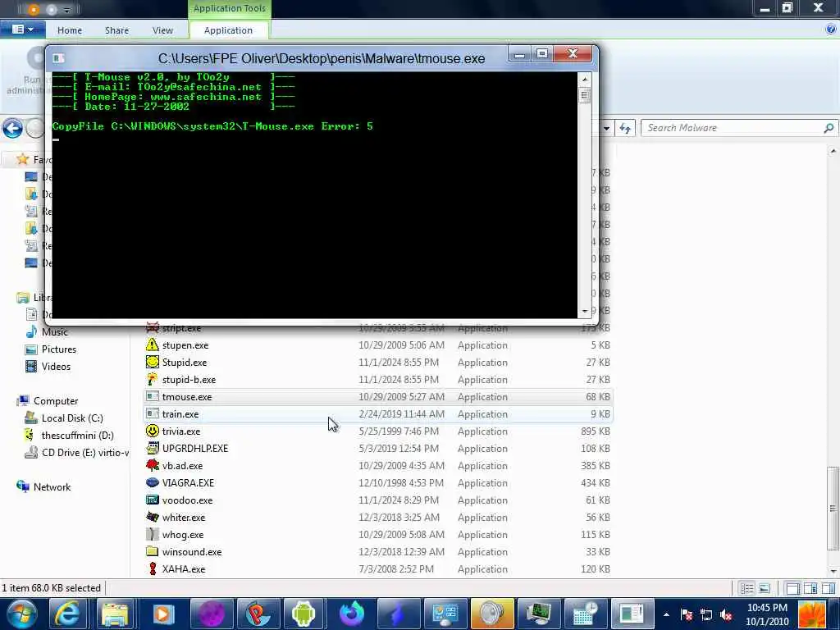Go back with the Explorer back button

12,129
